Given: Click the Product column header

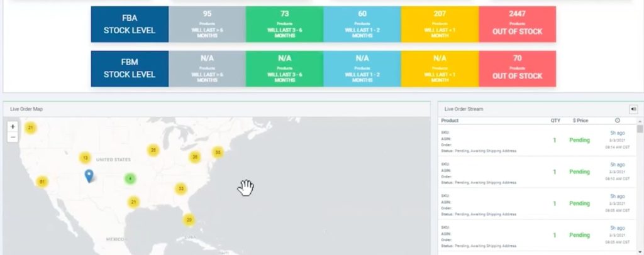Looking at the screenshot, I should tap(450, 121).
